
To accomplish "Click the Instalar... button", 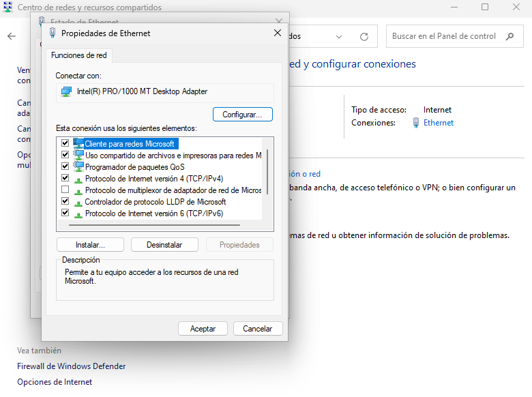I will coord(90,245).
